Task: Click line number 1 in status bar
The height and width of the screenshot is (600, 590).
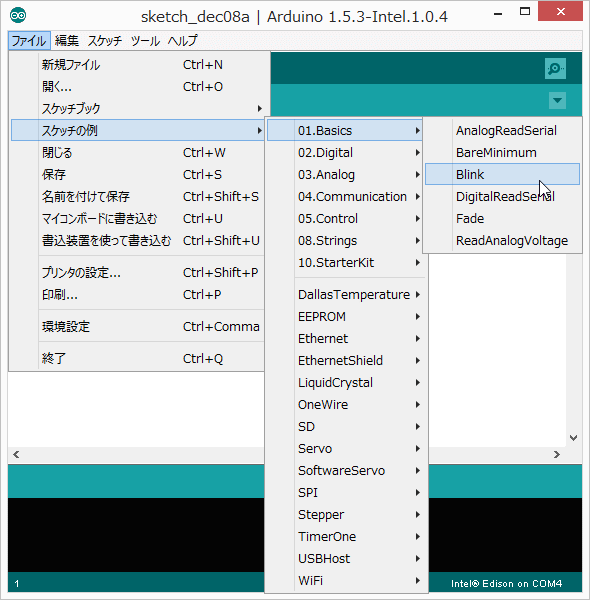Action: coord(17,584)
